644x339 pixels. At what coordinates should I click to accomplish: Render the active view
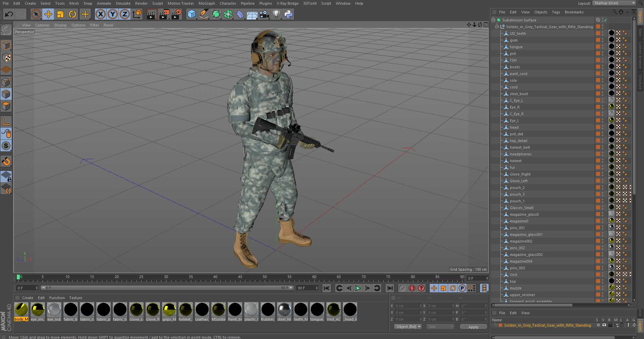[x=151, y=14]
